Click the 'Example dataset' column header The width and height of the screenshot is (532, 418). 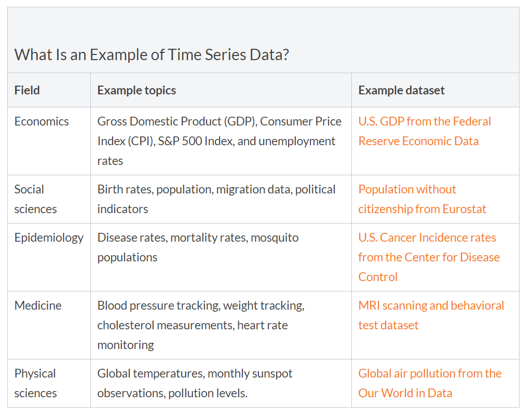401,90
